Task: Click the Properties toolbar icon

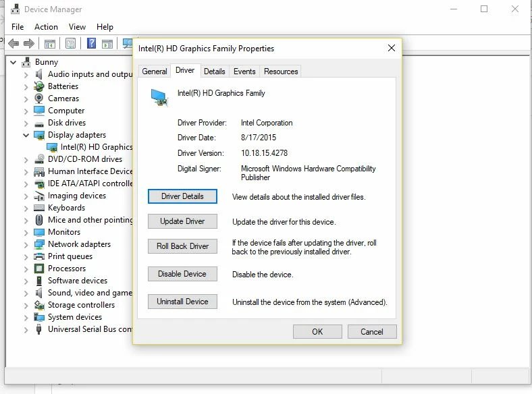Action: [x=71, y=43]
